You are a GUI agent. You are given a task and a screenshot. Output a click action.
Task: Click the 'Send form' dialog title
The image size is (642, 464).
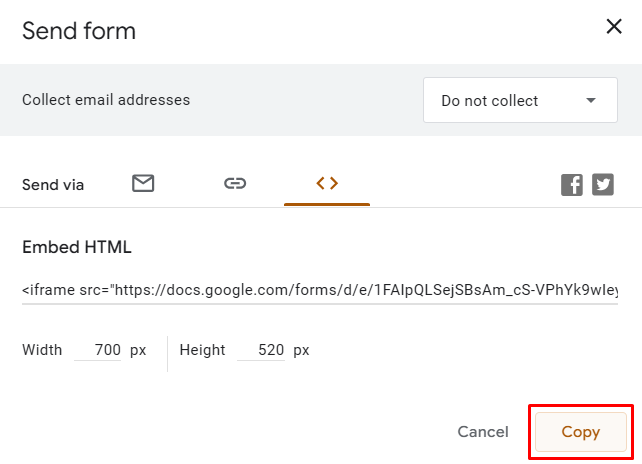point(79,31)
